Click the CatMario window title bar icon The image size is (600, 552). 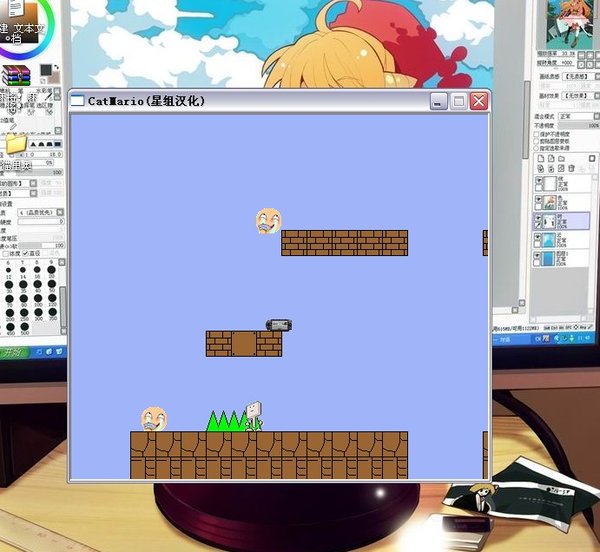pos(77,101)
